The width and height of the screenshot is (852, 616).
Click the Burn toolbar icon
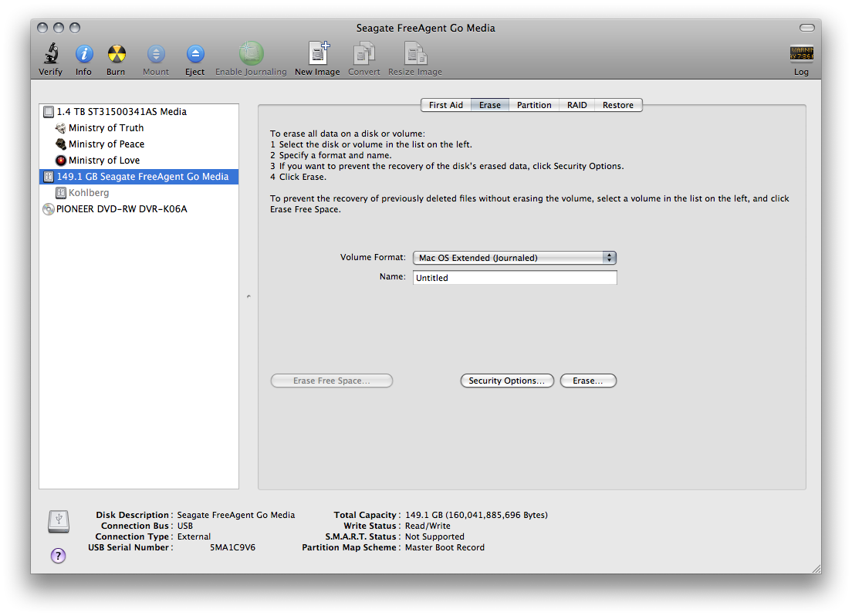click(117, 53)
